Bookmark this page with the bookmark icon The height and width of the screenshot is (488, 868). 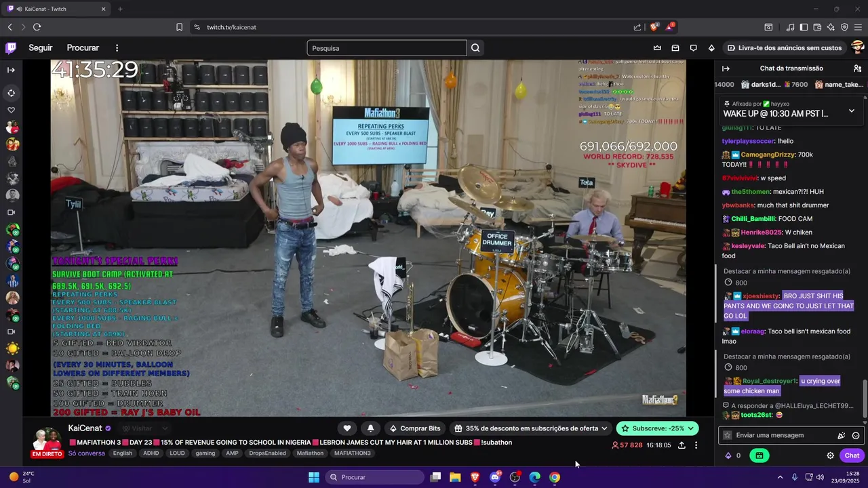(x=179, y=27)
